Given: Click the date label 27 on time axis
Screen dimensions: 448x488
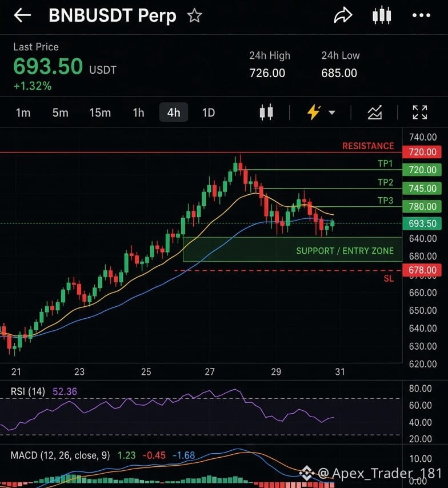Looking at the screenshot, I should coord(210,371).
